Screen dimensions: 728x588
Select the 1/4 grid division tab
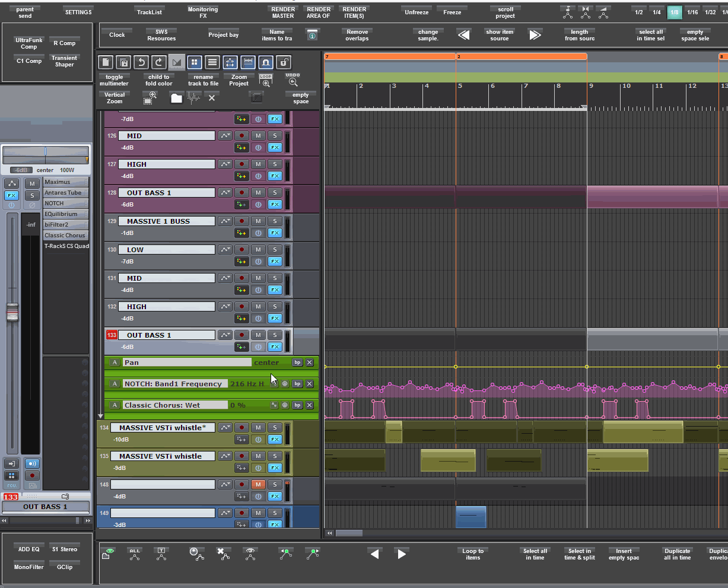tap(657, 12)
